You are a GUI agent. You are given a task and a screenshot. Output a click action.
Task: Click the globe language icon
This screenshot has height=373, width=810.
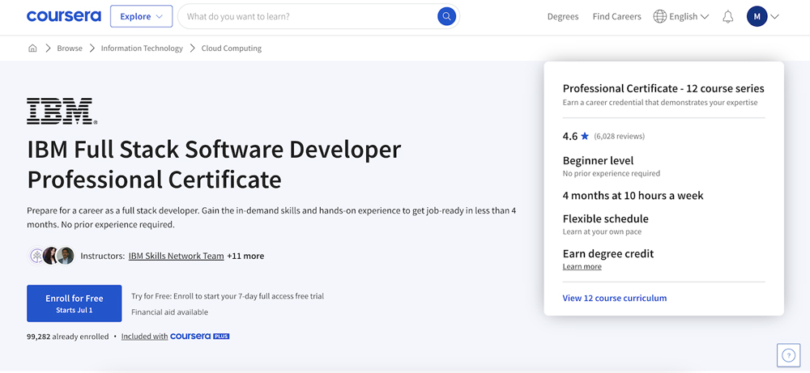(x=660, y=17)
